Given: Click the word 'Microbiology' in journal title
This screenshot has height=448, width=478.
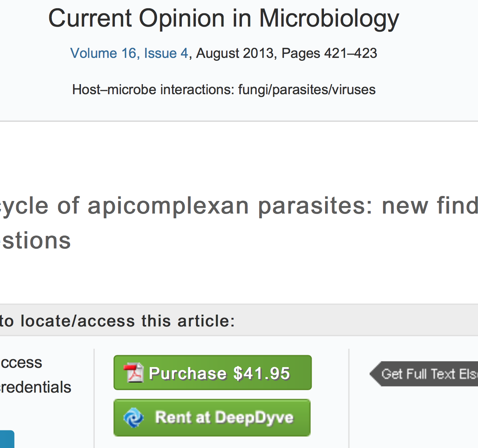Looking at the screenshot, I should [329, 18].
